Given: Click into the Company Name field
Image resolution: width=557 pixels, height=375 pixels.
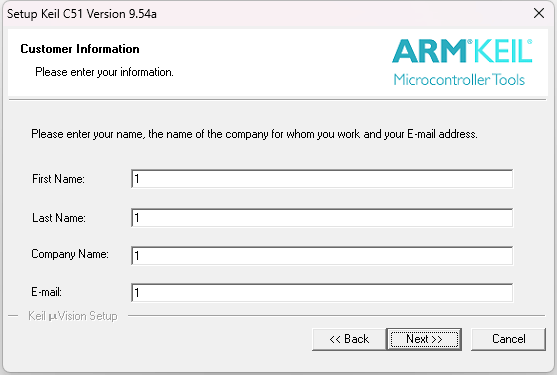Looking at the screenshot, I should [x=322, y=256].
